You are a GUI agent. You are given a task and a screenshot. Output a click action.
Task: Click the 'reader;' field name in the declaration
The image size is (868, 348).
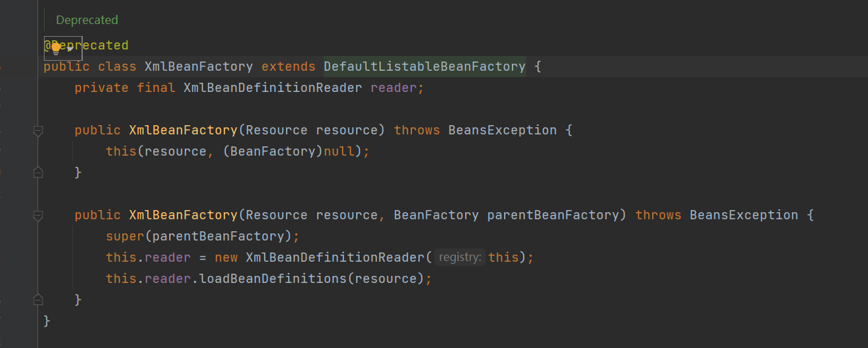point(397,88)
